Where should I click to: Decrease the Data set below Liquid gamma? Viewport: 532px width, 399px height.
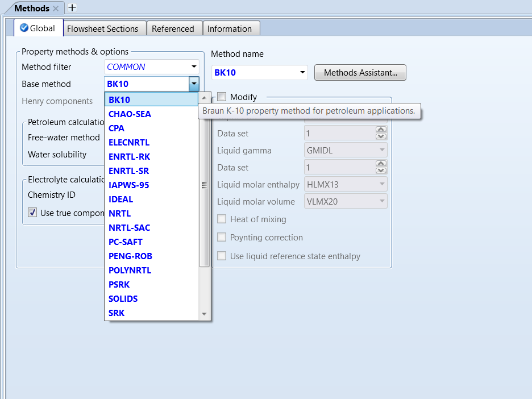coord(381,171)
